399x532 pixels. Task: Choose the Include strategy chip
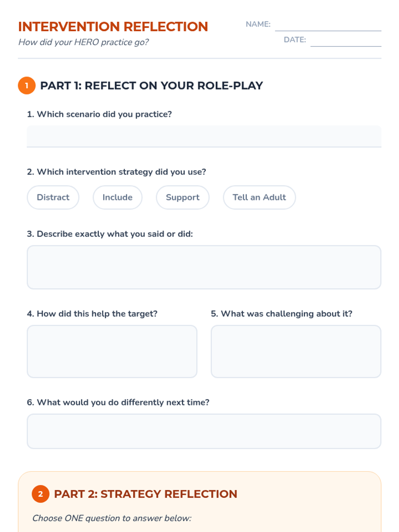pyautogui.click(x=117, y=197)
